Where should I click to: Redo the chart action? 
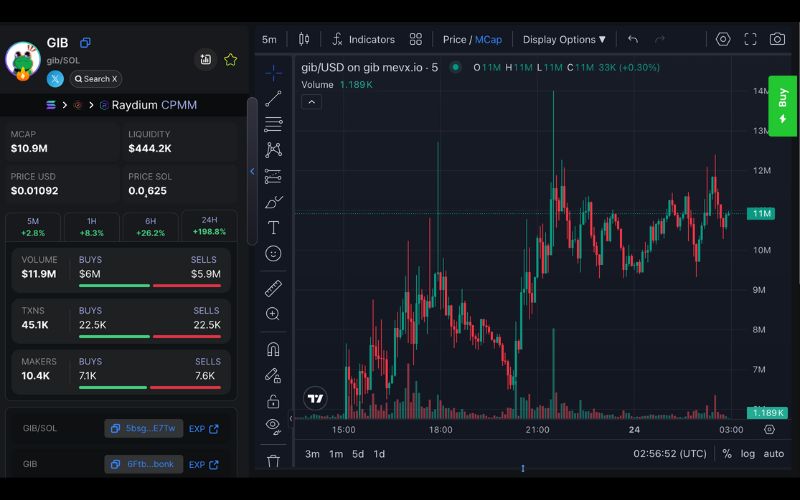(x=660, y=39)
